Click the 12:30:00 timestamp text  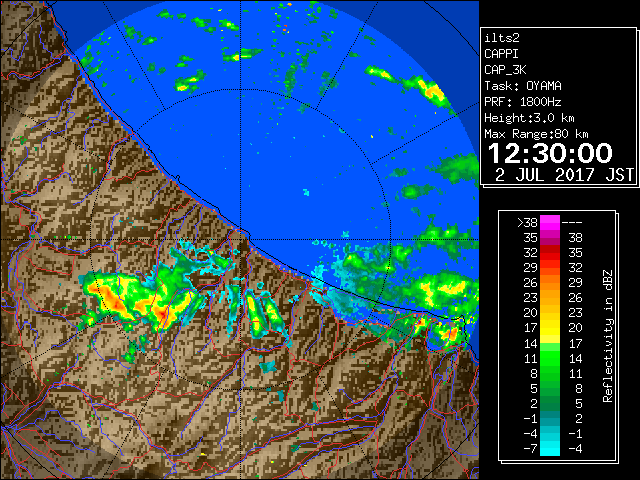click(550, 153)
